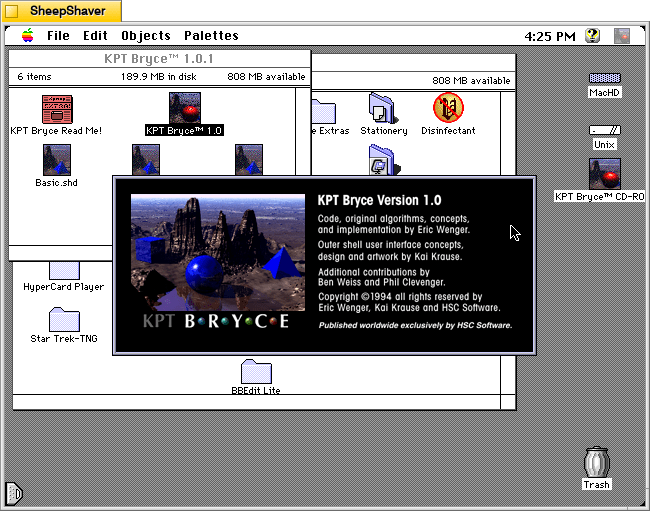This screenshot has width=650, height=511.
Task: Open the Palettes menu
Action: click(x=211, y=36)
